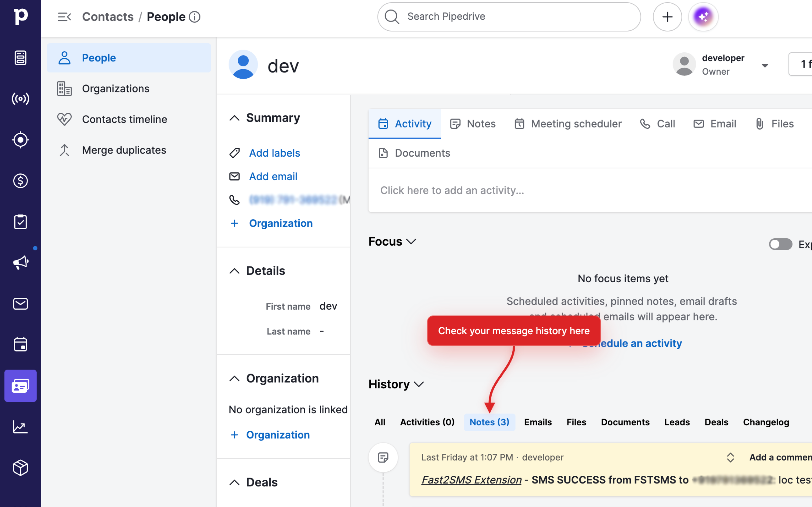Open Mail envelope icon in sidebar
Viewport: 812px width, 507px height.
click(21, 304)
